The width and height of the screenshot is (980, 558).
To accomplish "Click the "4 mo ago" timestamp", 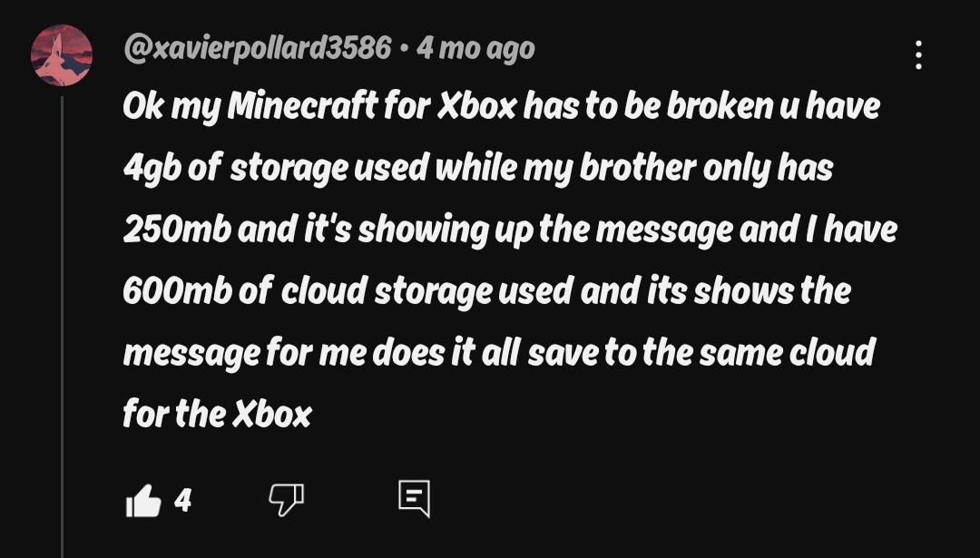I will 475,48.
